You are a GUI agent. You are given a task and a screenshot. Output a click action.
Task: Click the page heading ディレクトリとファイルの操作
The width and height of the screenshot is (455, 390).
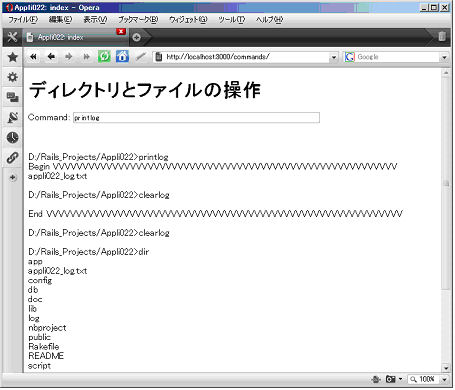(x=145, y=90)
